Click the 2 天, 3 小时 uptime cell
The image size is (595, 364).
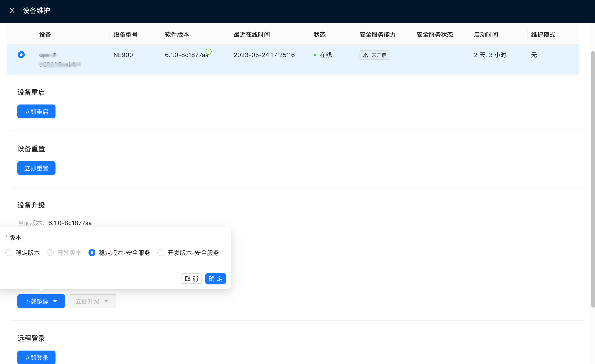pyautogui.click(x=490, y=55)
